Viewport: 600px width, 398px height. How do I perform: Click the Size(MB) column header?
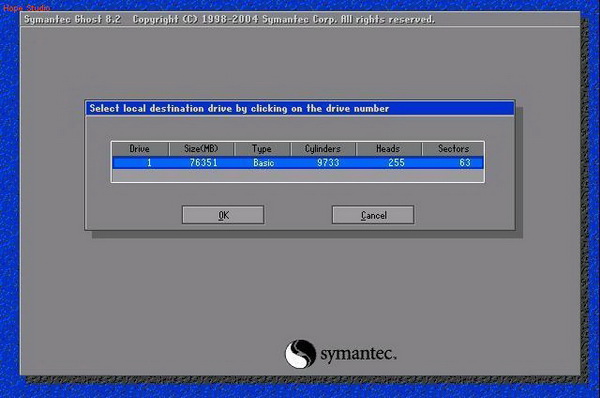[x=201, y=148]
